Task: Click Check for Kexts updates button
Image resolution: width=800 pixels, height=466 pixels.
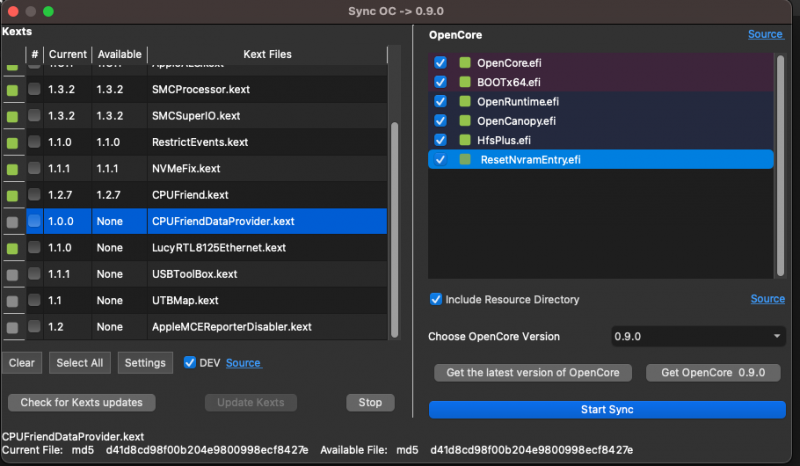Action: pyautogui.click(x=82, y=403)
